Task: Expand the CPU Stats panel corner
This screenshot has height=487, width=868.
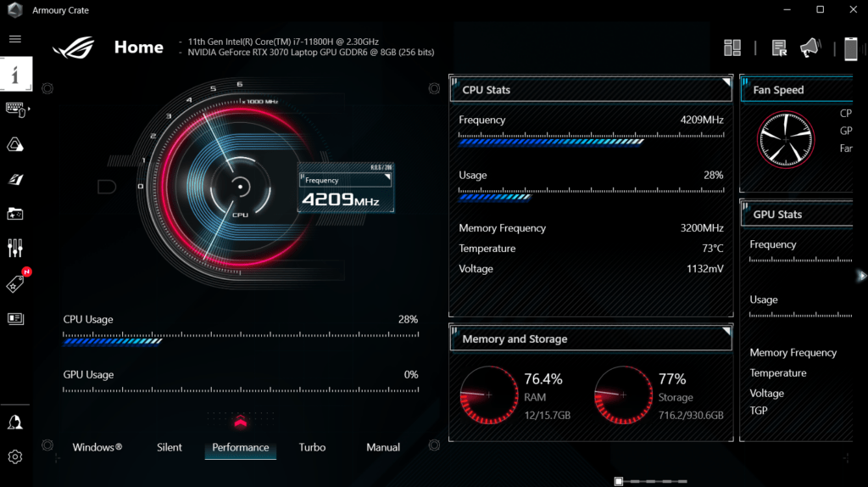Action: (726, 82)
